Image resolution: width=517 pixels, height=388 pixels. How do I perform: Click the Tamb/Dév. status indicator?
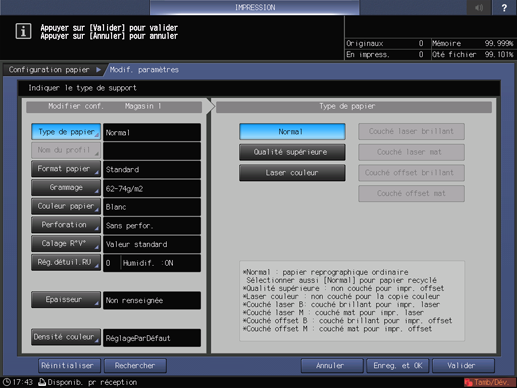[489, 382]
